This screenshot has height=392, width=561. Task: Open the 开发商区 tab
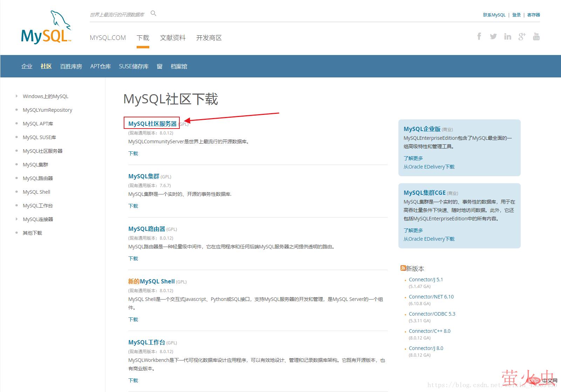click(x=209, y=38)
